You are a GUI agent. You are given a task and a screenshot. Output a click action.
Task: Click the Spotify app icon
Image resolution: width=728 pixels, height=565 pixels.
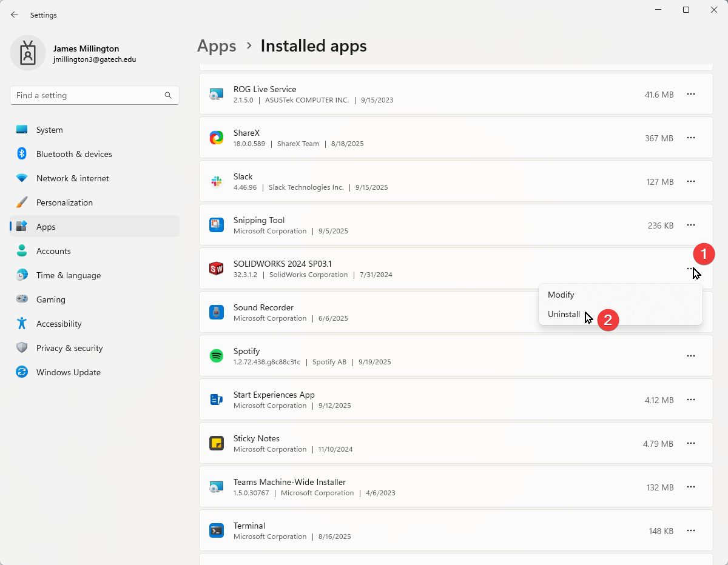(217, 356)
